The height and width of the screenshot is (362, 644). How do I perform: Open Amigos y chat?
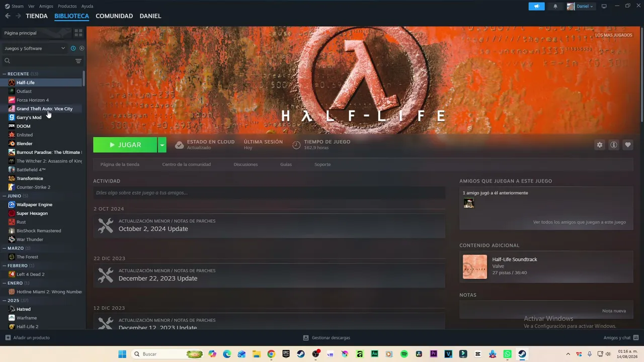coord(621,338)
